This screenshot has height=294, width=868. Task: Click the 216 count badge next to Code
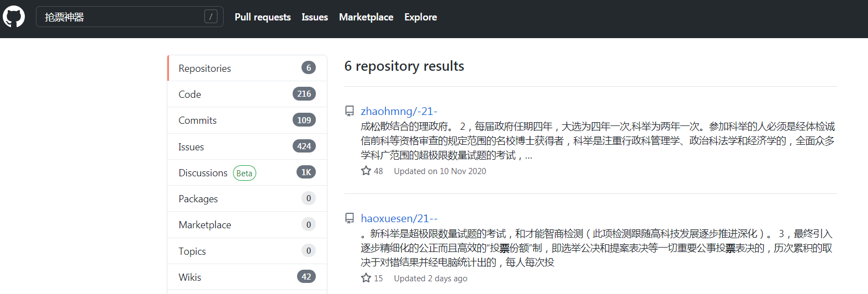tap(304, 94)
